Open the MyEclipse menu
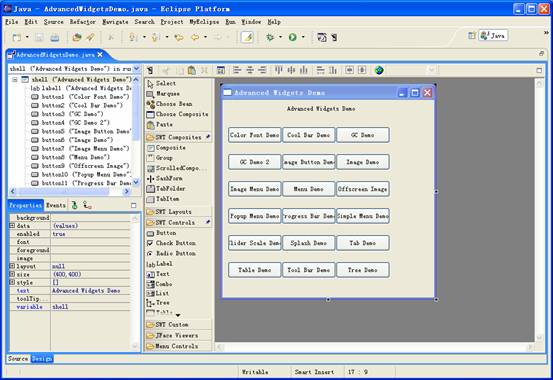 point(204,22)
